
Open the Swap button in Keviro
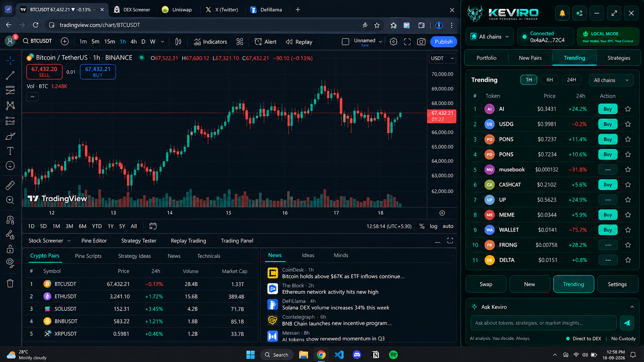coord(486,284)
